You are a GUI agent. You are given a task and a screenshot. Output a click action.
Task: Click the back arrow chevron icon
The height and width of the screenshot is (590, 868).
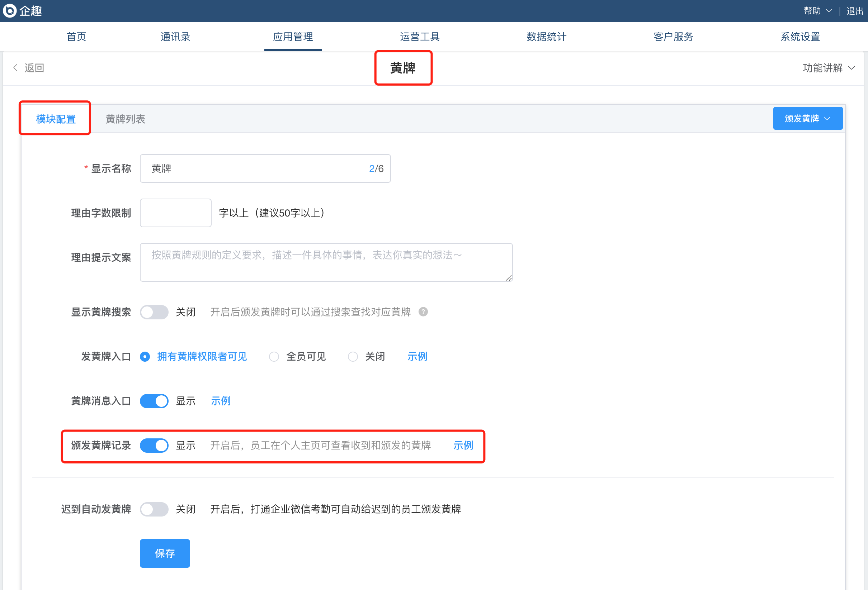15,67
